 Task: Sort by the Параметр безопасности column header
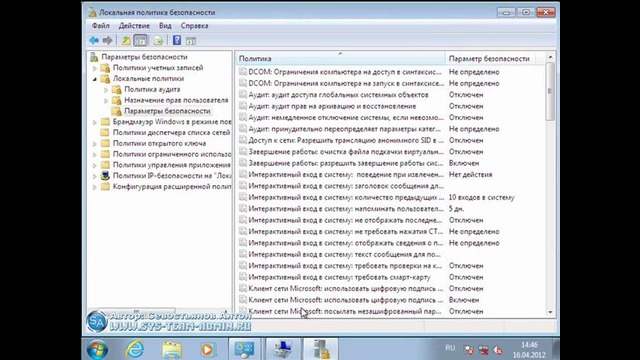[x=490, y=58]
